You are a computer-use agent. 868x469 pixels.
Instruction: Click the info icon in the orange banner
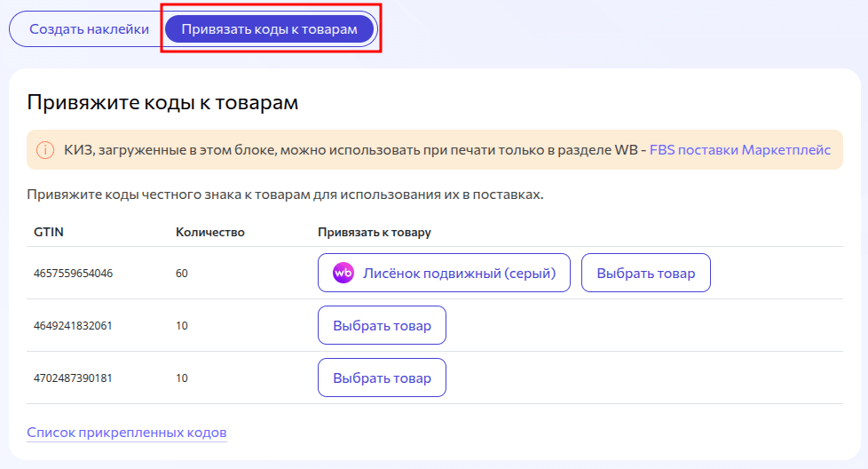pyautogui.click(x=44, y=150)
